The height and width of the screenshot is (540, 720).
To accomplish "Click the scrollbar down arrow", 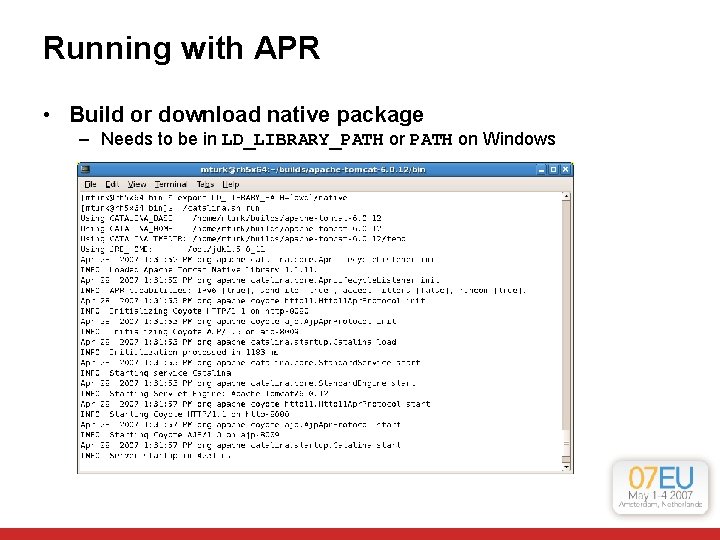I will click(x=566, y=467).
